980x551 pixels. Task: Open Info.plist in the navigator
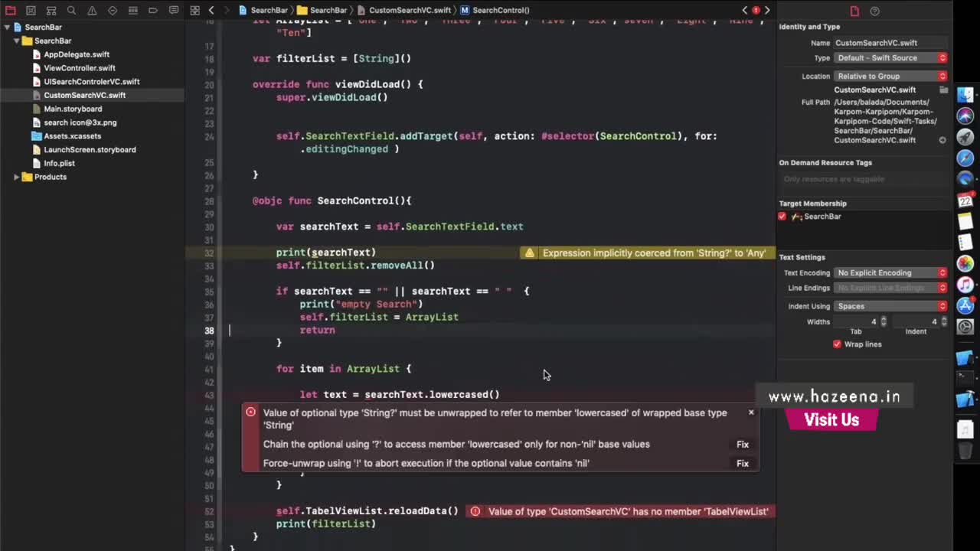point(59,164)
